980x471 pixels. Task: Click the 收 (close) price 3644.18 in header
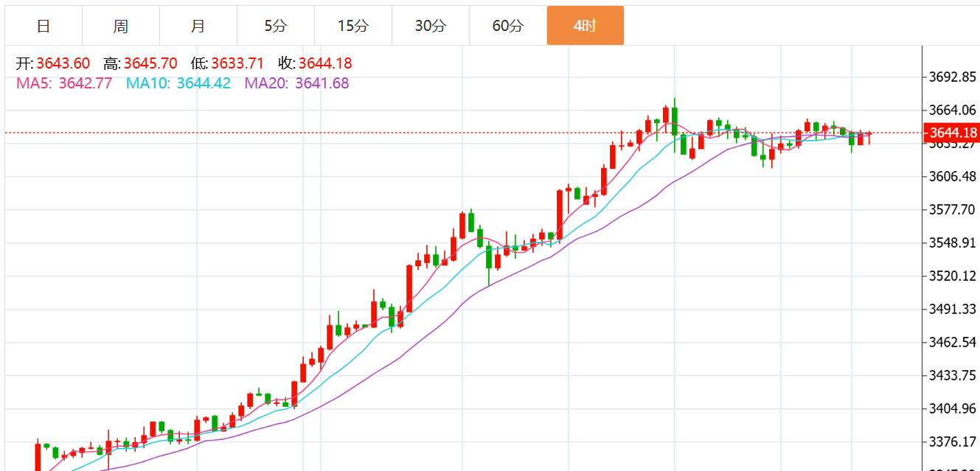click(x=325, y=64)
